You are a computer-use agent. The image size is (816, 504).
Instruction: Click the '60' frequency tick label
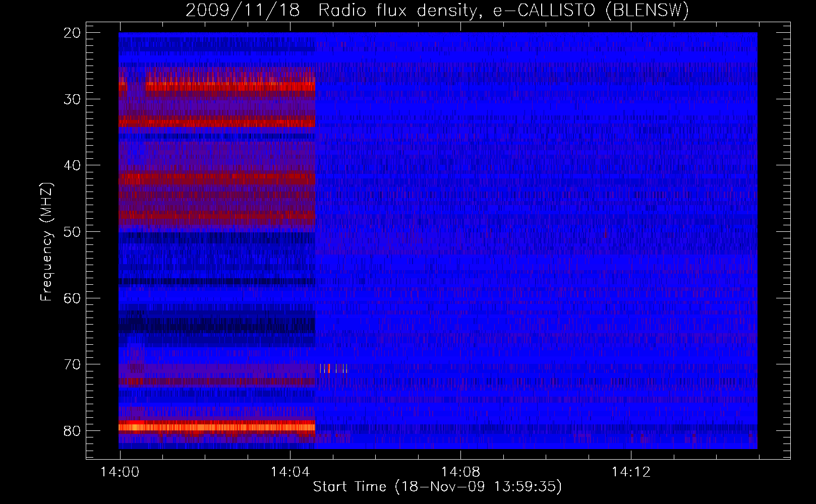tap(73, 298)
